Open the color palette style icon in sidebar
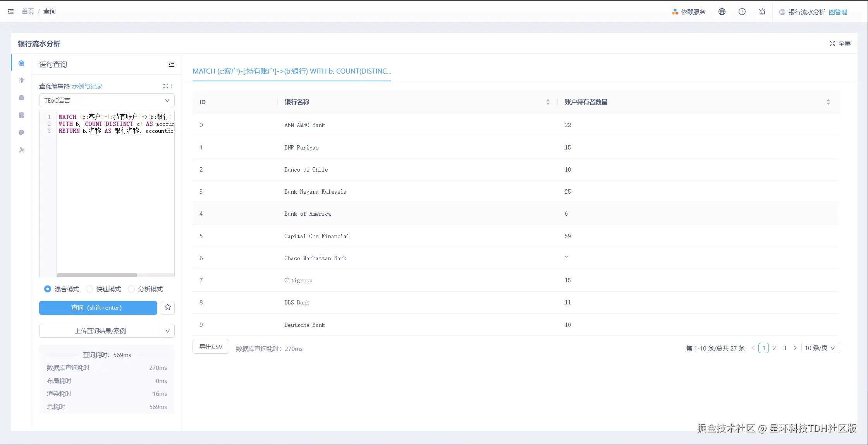Image resolution: width=868 pixels, height=445 pixels. (22, 132)
